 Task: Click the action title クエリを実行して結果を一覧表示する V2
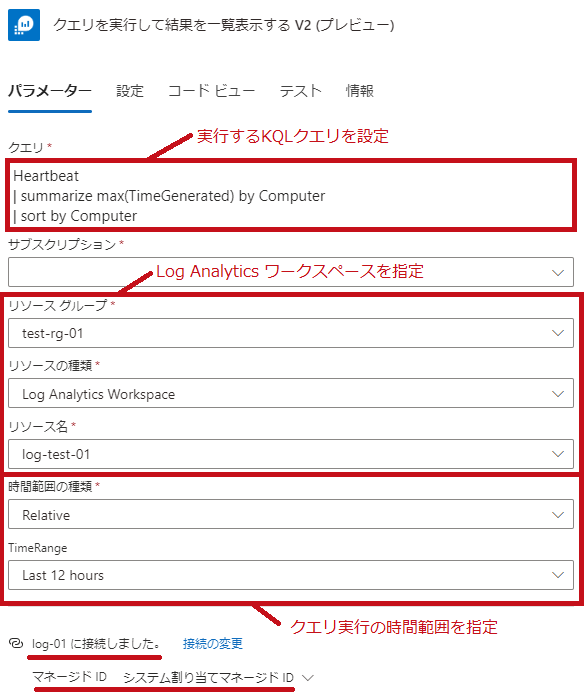pos(223,25)
